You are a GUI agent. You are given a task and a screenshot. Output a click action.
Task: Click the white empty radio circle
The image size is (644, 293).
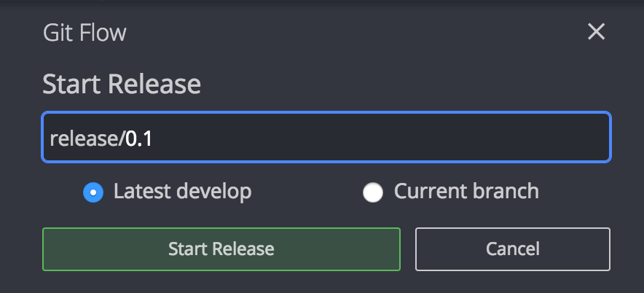373,192
